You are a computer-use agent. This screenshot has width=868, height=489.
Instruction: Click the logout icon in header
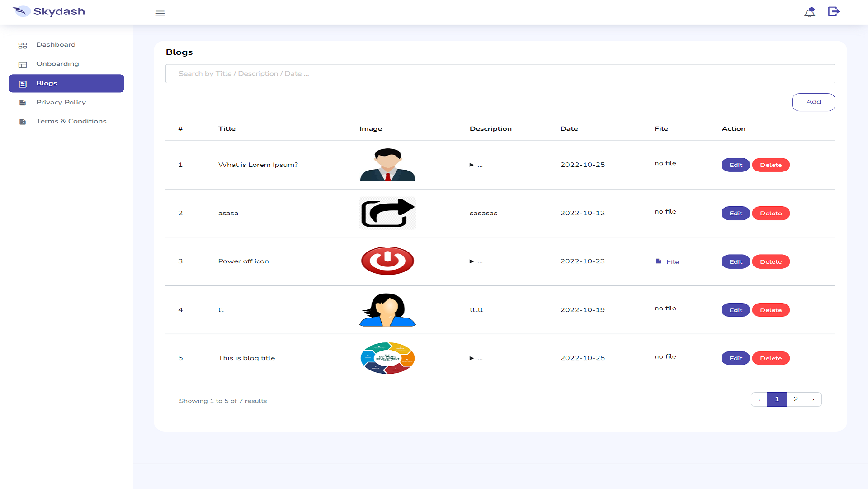(x=834, y=12)
